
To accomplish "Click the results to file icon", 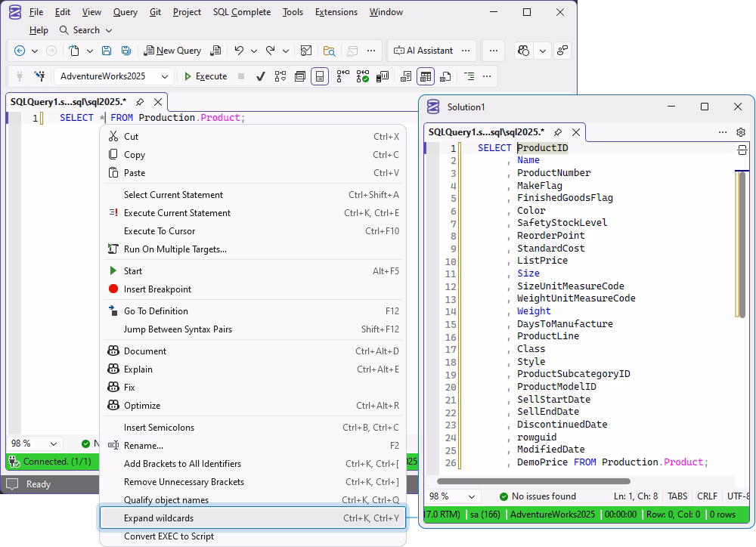I will [x=445, y=76].
